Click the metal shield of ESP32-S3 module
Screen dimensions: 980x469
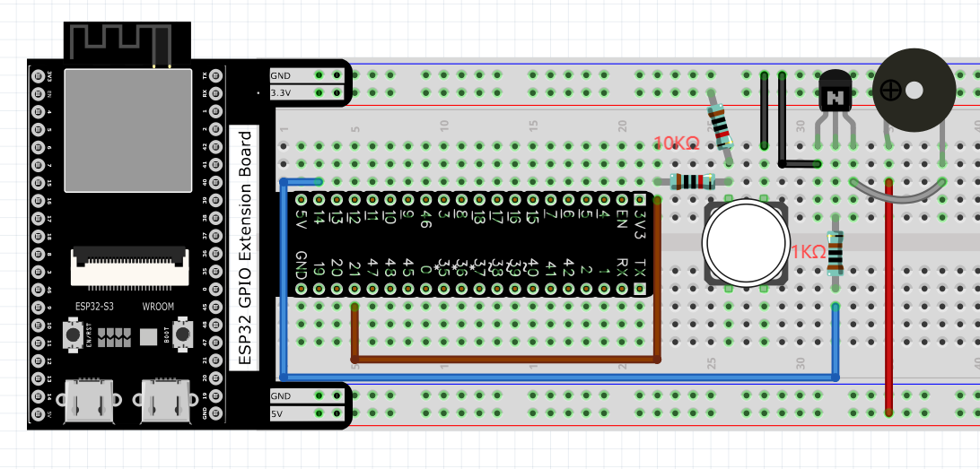[128, 130]
